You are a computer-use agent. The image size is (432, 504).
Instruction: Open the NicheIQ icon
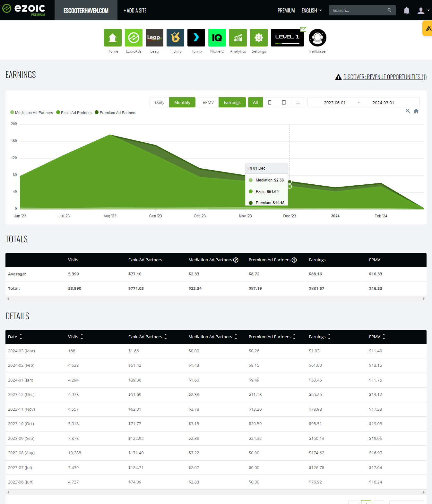[x=217, y=38]
